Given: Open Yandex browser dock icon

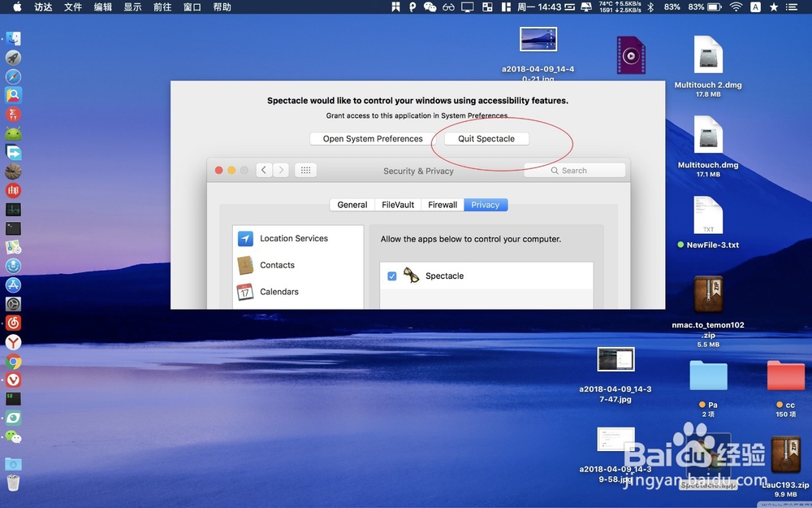Looking at the screenshot, I should pos(14,342).
